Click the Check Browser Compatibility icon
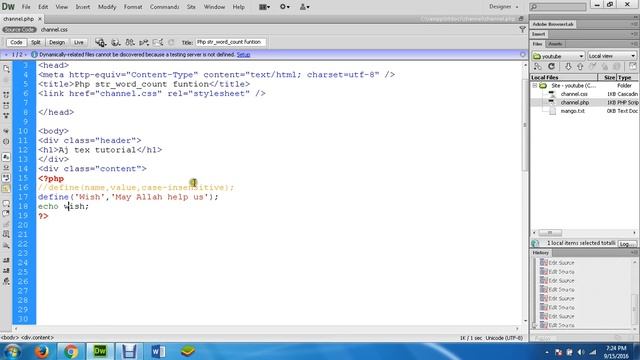Viewport: 640px width, 360px height. 158,42
